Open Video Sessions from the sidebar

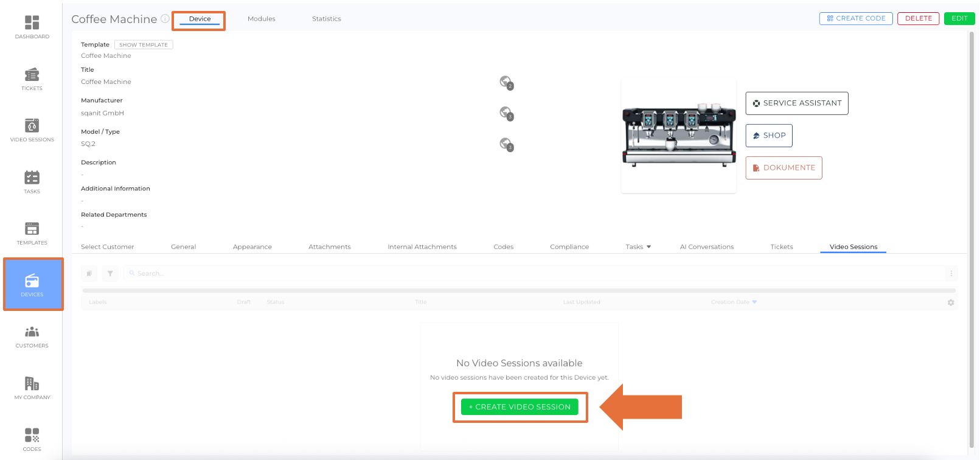(x=32, y=127)
